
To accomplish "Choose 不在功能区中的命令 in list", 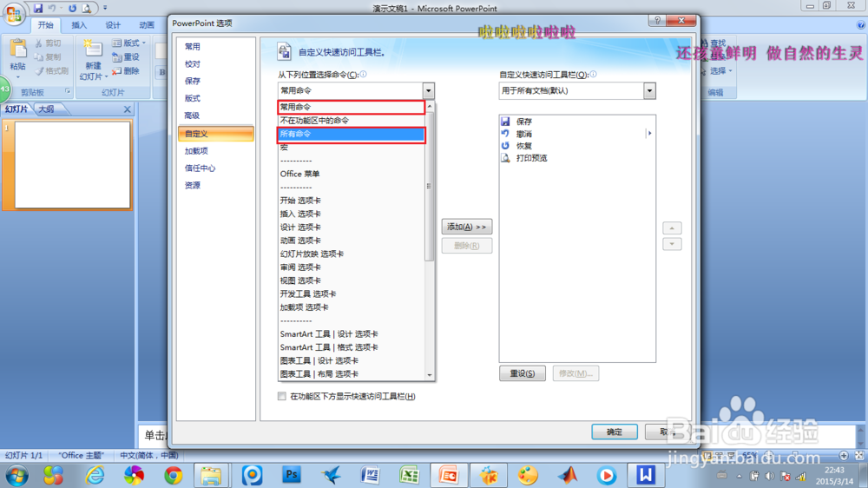I will tap(352, 120).
